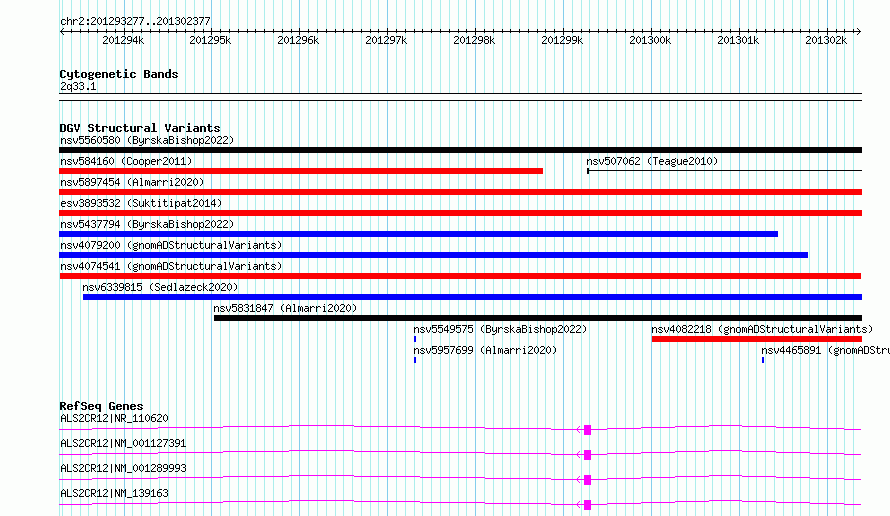The image size is (890, 516).
Task: Click the 201295k ruler label
Action: 210,40
